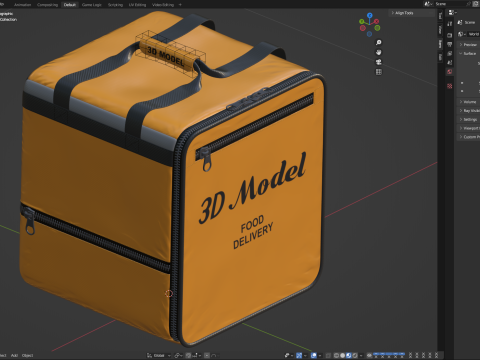Click the red X axis on navigation gizmo
480x360 pixels.
point(376,21)
